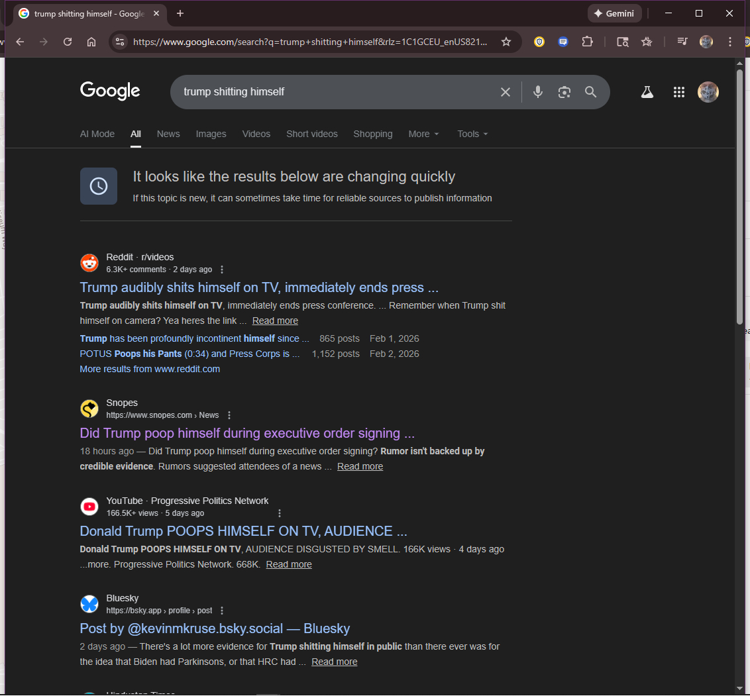Click the Gemini button in title bar
The width and height of the screenshot is (750, 700).
tap(614, 13)
